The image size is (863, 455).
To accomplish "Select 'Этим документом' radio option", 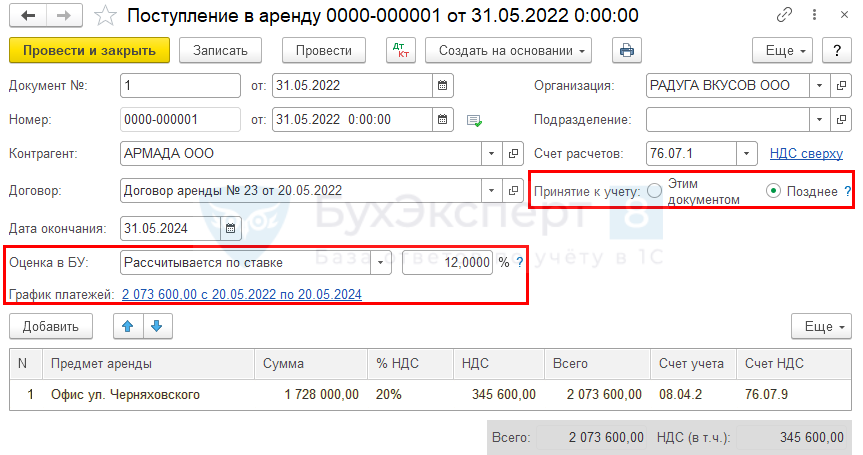I will pyautogui.click(x=655, y=191).
